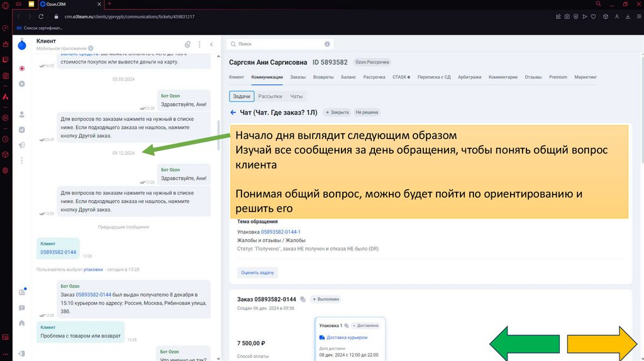
Task: Click the упаковки link in user selection line
Action: click(x=93, y=269)
